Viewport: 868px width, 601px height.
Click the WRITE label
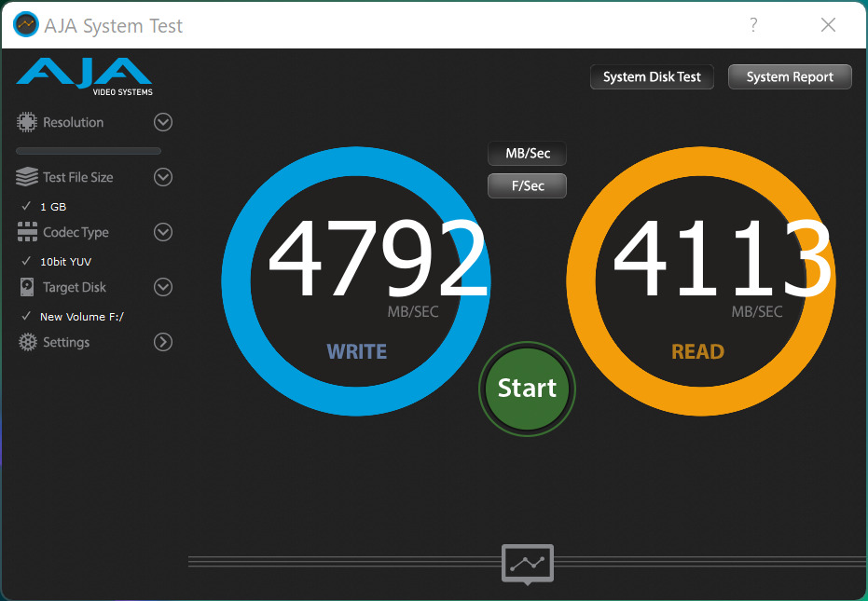tap(356, 351)
